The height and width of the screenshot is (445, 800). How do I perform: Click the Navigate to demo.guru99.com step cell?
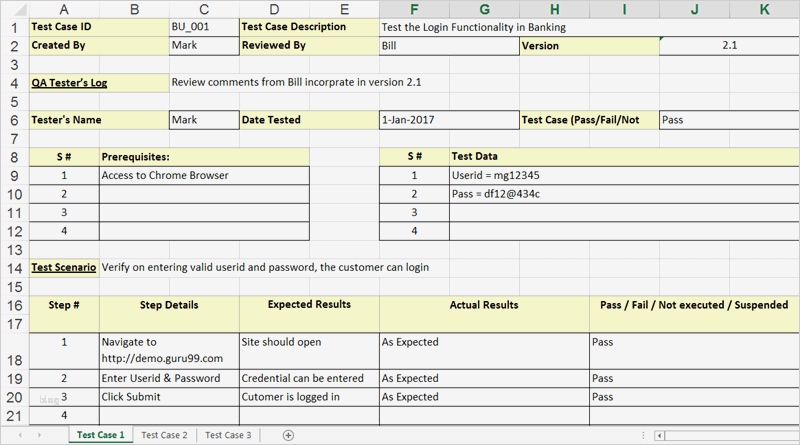click(169, 350)
